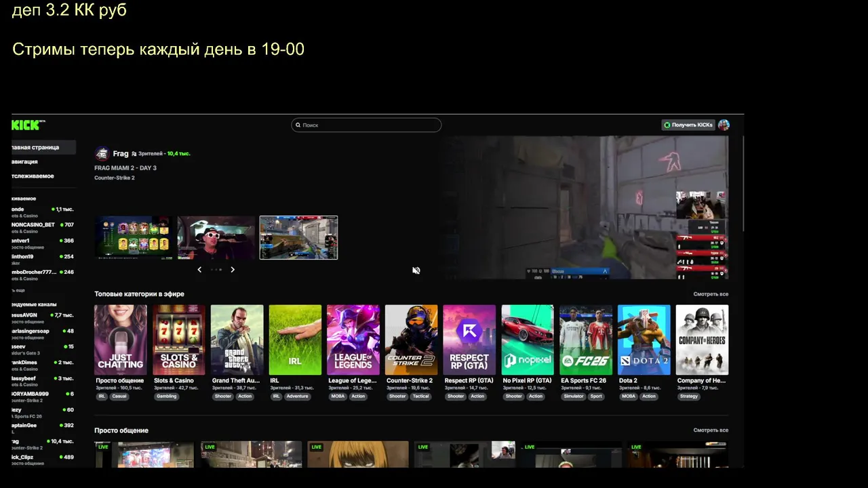Open NONCASINO_BET channel in sidebar
This screenshot has height=488, width=868.
pyautogui.click(x=43, y=227)
